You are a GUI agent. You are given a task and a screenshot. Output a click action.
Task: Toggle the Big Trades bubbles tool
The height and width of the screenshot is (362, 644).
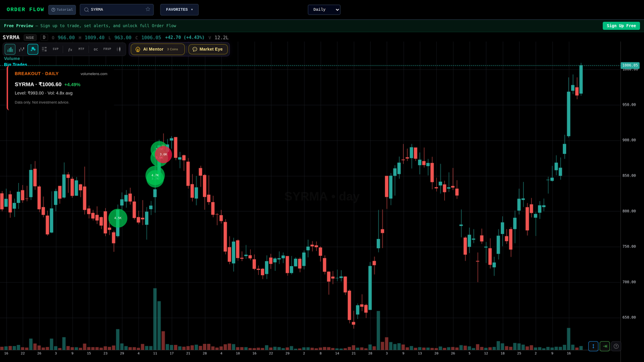[32, 49]
